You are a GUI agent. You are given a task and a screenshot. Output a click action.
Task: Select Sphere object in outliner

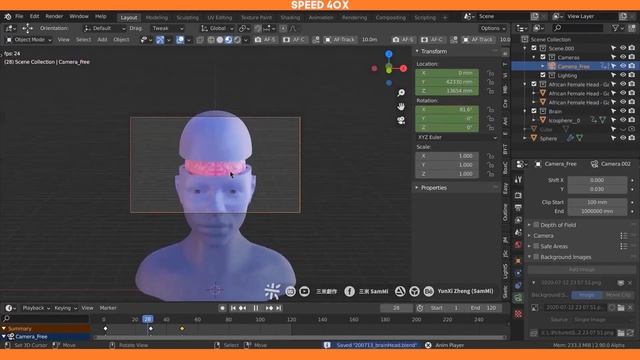coord(548,138)
